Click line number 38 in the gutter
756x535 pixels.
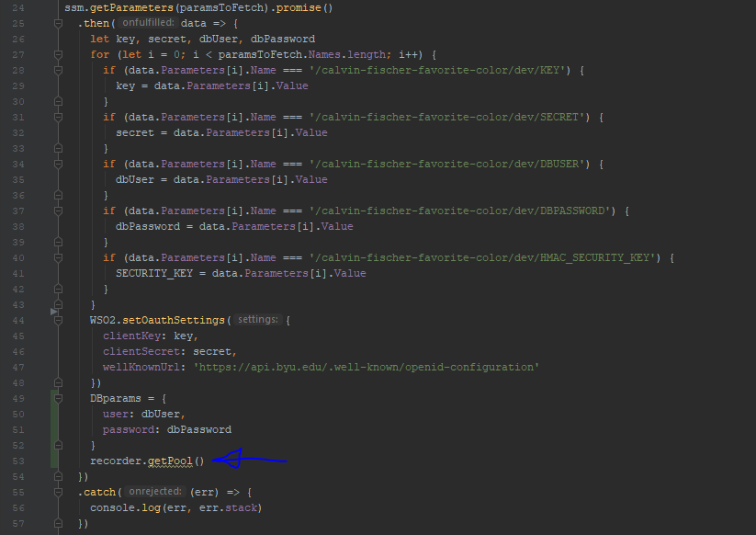click(18, 227)
